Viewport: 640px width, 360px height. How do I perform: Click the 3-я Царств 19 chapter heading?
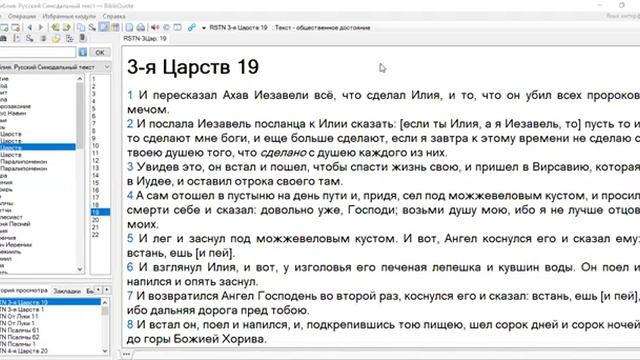pyautogui.click(x=193, y=67)
